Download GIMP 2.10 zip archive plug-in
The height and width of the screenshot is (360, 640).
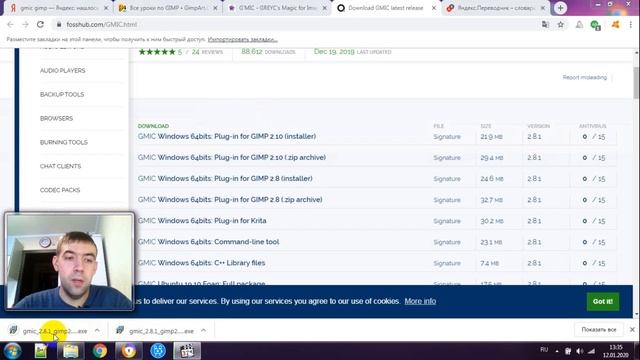232,158
